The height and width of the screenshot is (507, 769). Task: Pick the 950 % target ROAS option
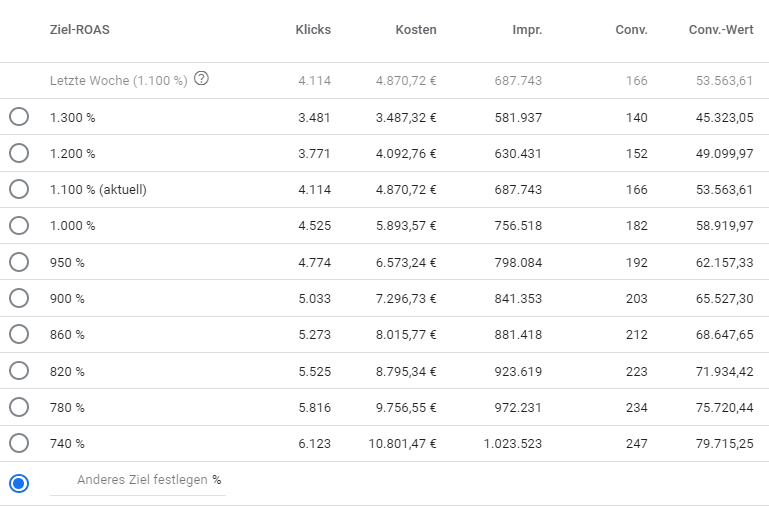tap(19, 262)
